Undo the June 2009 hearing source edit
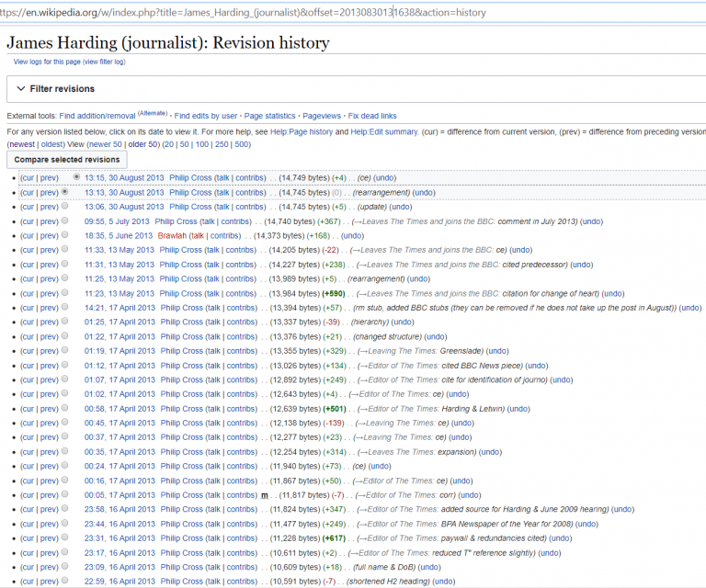Screen dimensions: 706x588 (622, 509)
